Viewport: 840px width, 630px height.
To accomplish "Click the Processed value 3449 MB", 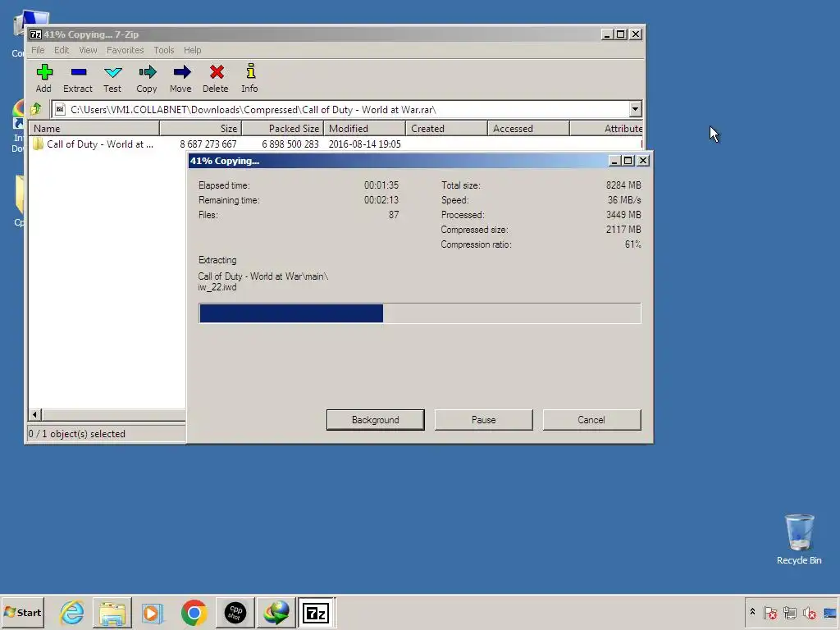I will coord(623,215).
